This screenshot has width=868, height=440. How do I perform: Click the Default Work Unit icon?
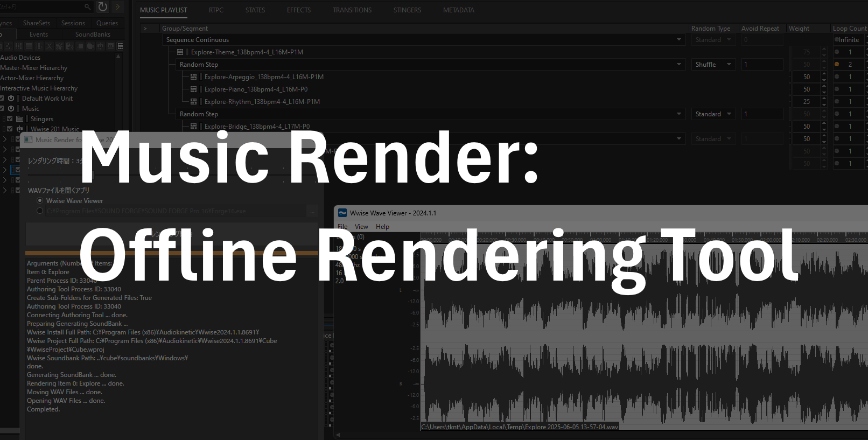pyautogui.click(x=11, y=99)
